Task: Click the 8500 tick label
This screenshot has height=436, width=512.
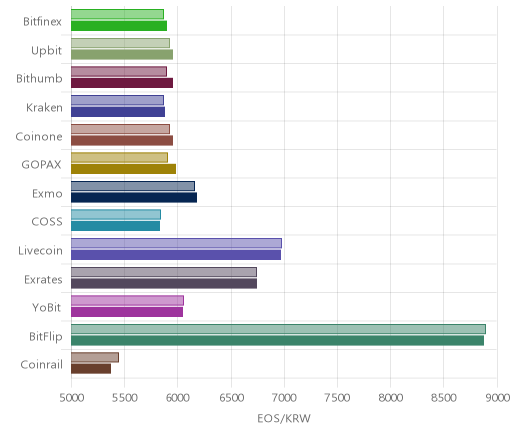Action: point(444,398)
